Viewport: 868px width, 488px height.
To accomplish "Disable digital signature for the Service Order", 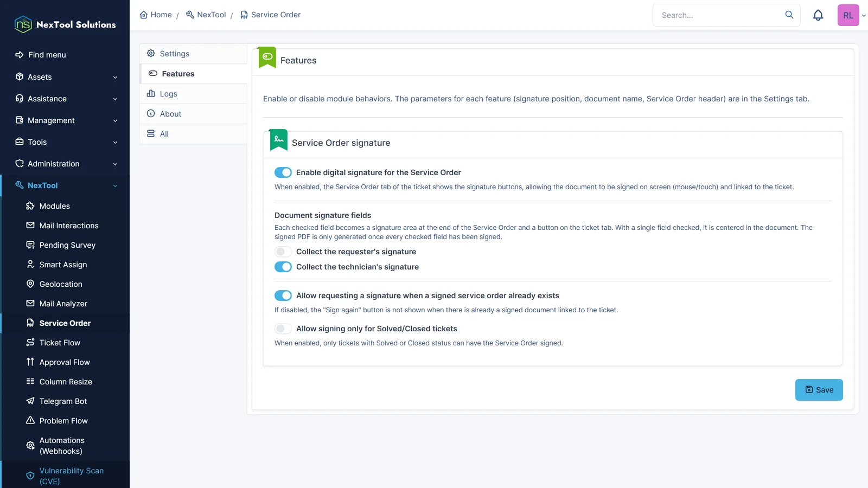I will tap(283, 172).
